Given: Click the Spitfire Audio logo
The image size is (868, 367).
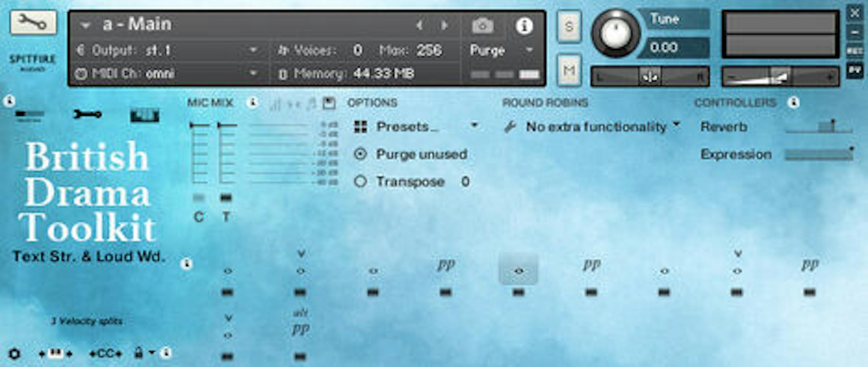Looking at the screenshot, I should coord(33,62).
